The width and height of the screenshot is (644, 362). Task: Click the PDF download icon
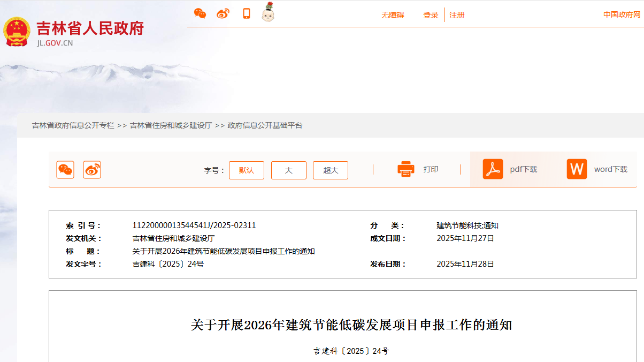(493, 169)
